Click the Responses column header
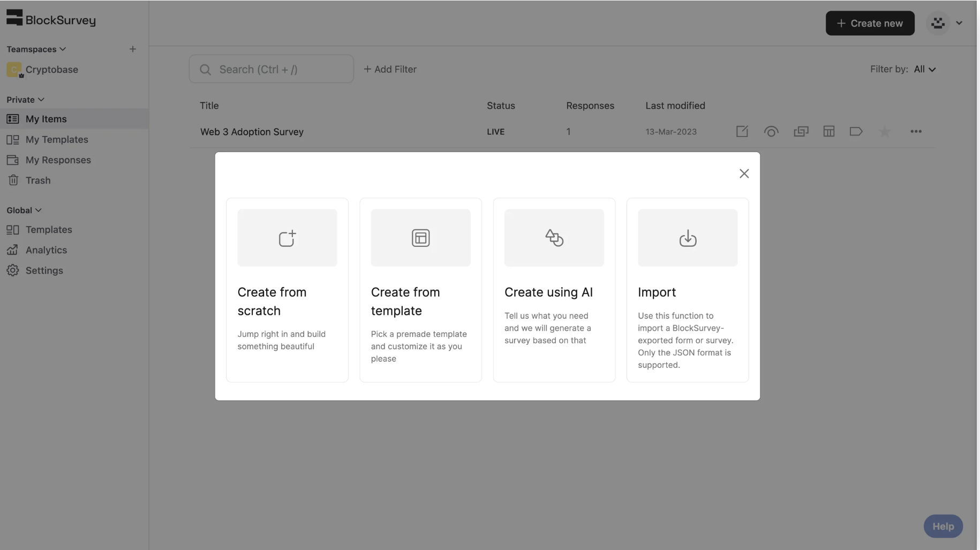Screen dimensions: 980x550 (590, 106)
